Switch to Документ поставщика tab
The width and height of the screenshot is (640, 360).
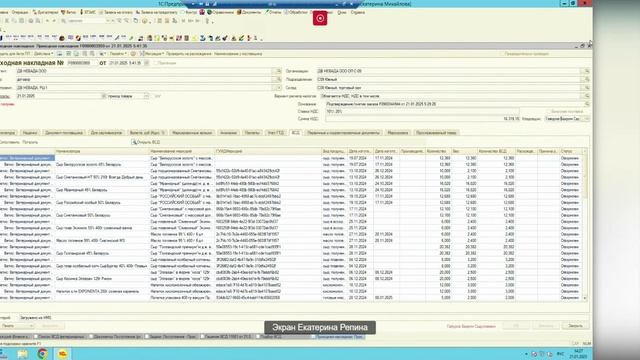click(x=64, y=133)
